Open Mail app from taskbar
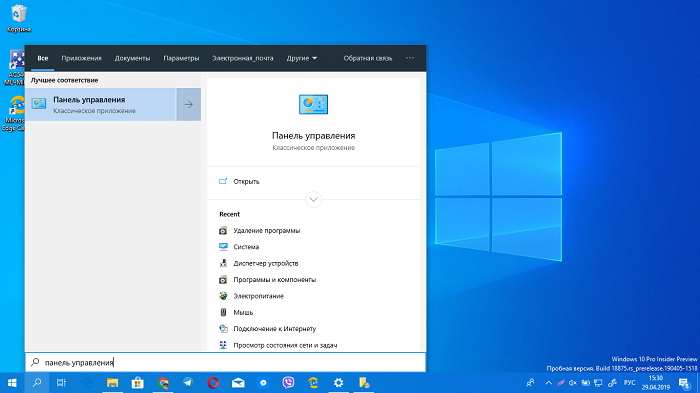The width and height of the screenshot is (700, 393). pos(238,383)
